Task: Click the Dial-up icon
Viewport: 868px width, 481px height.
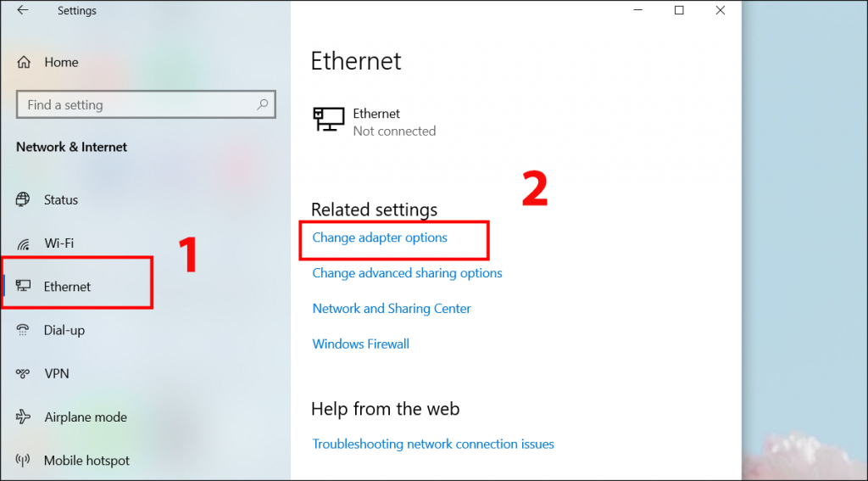Action: [x=23, y=330]
